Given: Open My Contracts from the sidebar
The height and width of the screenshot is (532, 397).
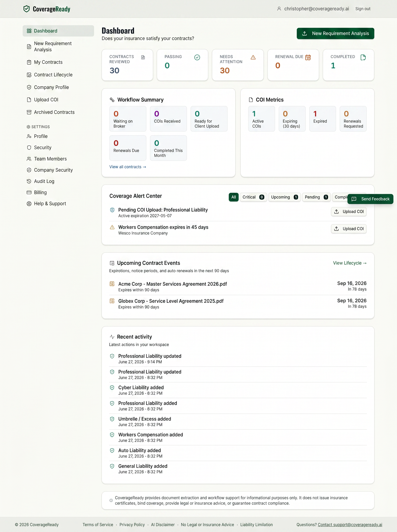Looking at the screenshot, I should 58,62.
